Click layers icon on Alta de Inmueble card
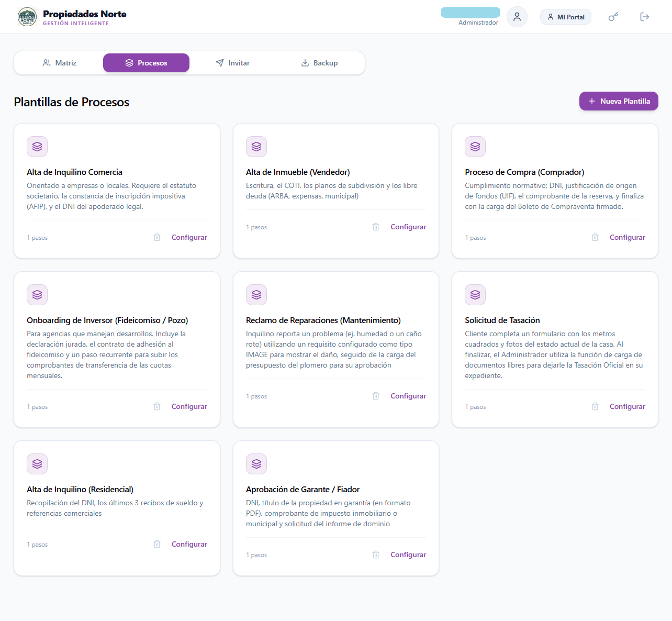The height and width of the screenshot is (621, 672). tap(256, 147)
